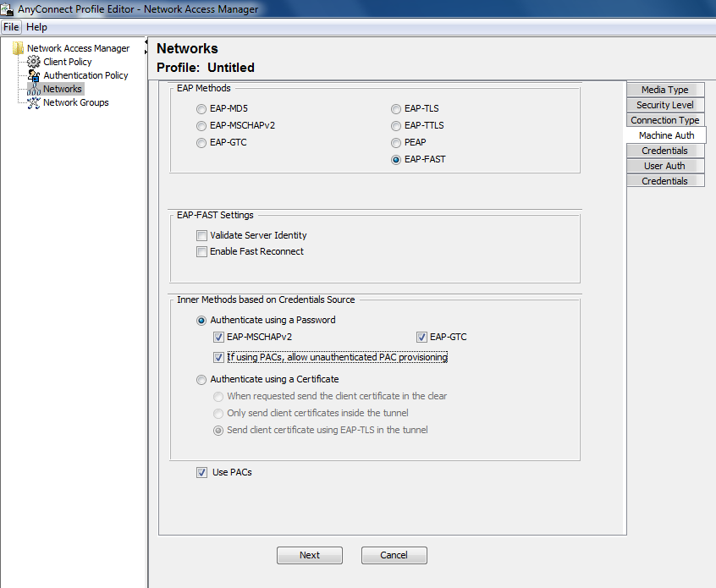Select Network Access Manager tree root
This screenshot has width=716, height=588.
click(78, 48)
